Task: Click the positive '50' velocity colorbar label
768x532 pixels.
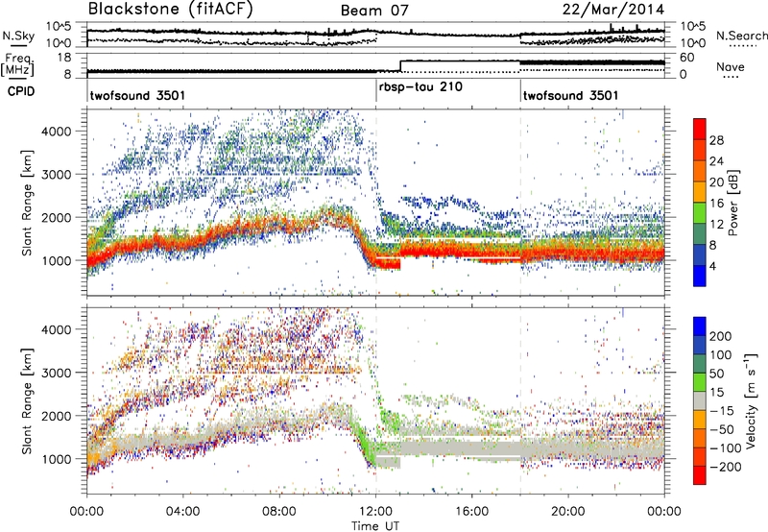Action: point(716,374)
